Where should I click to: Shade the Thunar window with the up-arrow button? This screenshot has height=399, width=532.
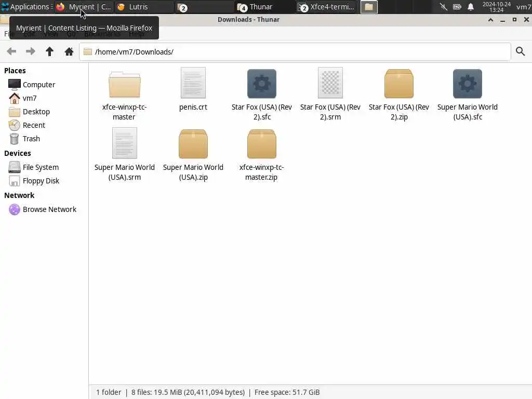click(x=490, y=20)
